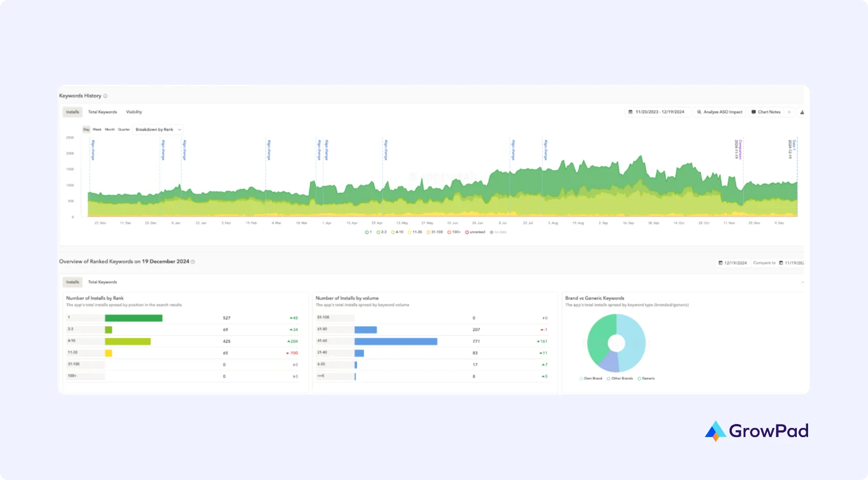Click Number of Installs by Rank heading
868x480 pixels.
[x=95, y=298]
